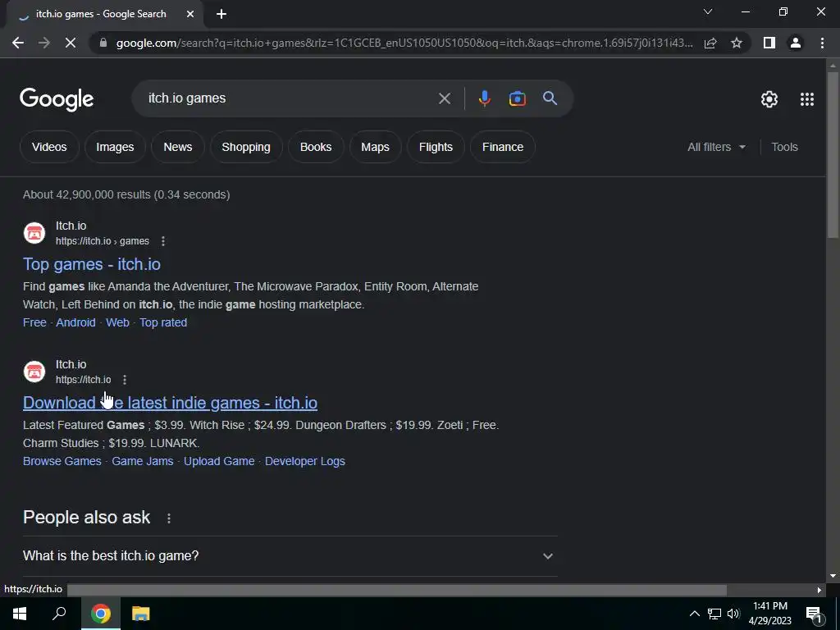Click the itch.io favicon of the Top games result
Viewport: 840px width, 630px height.
click(34, 233)
